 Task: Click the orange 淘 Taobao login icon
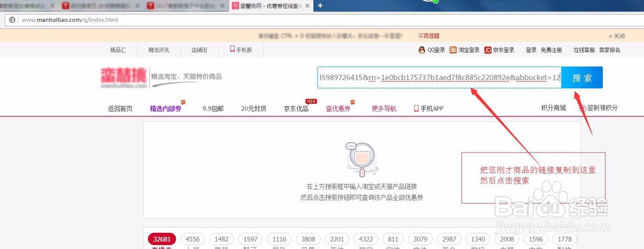[453, 50]
